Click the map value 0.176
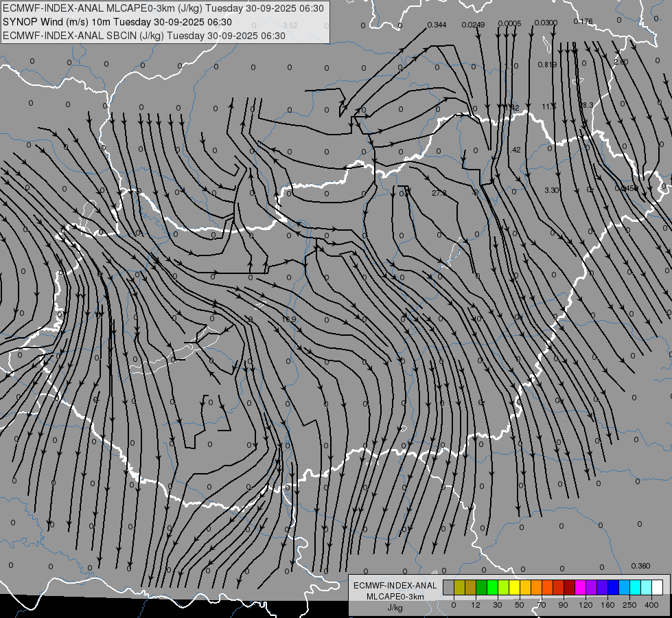The image size is (672, 618). [x=583, y=21]
